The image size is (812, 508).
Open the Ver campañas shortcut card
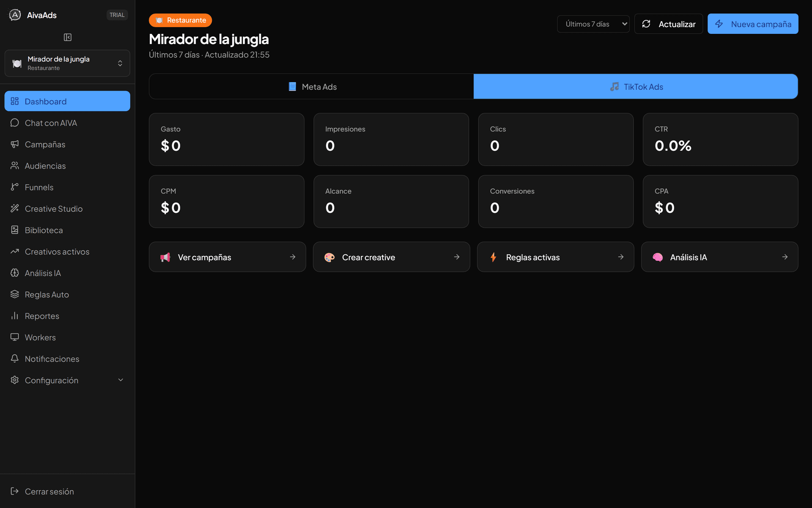point(227,257)
